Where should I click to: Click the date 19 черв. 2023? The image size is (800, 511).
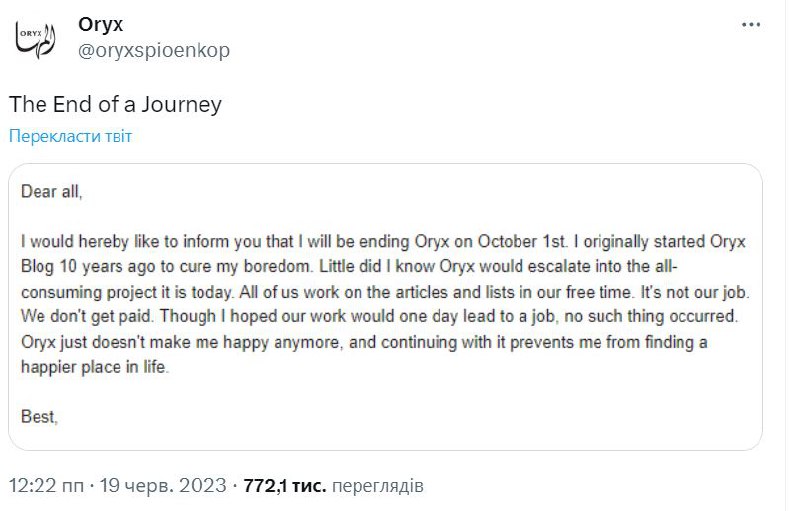[x=163, y=487]
